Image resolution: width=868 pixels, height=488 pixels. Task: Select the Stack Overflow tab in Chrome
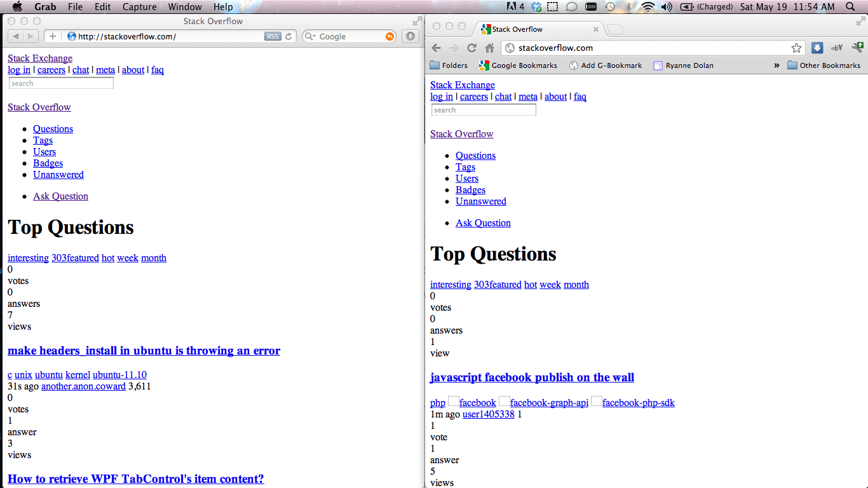tap(538, 29)
